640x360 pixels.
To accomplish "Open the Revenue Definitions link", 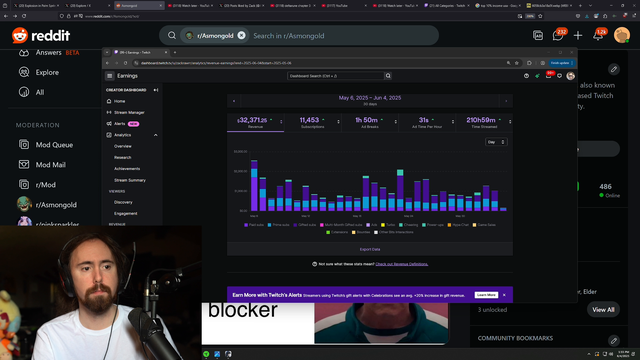I will coord(402,264).
